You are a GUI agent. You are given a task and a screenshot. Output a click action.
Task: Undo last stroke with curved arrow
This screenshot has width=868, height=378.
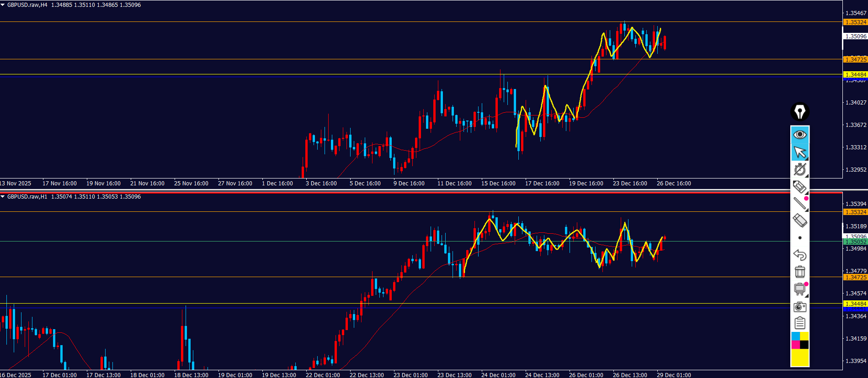click(x=800, y=255)
